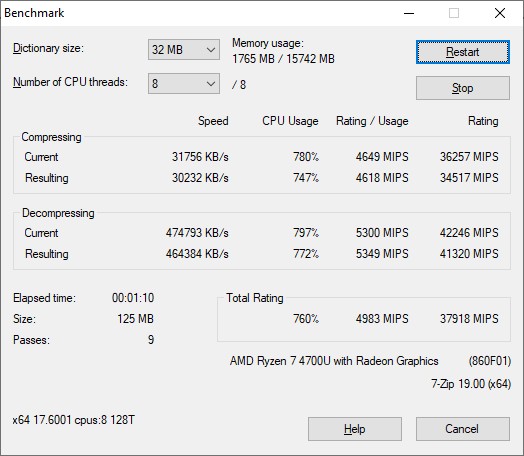Image resolution: width=524 pixels, height=456 pixels.
Task: Stop the running benchmark
Action: 463,88
